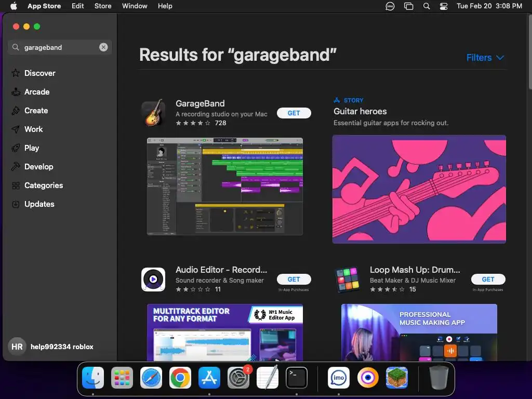This screenshot has height=399, width=532.
Task: Open the help992334 roblox account
Action: point(62,347)
